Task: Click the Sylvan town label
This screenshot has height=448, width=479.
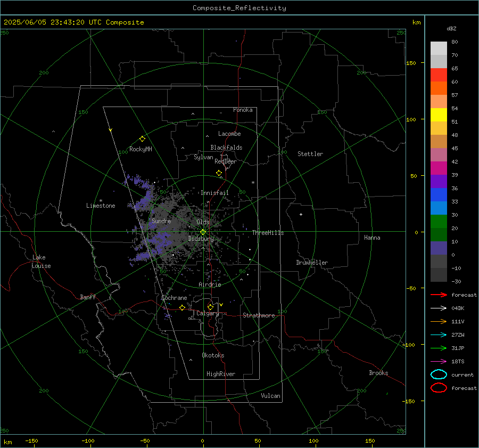Action: (x=203, y=157)
